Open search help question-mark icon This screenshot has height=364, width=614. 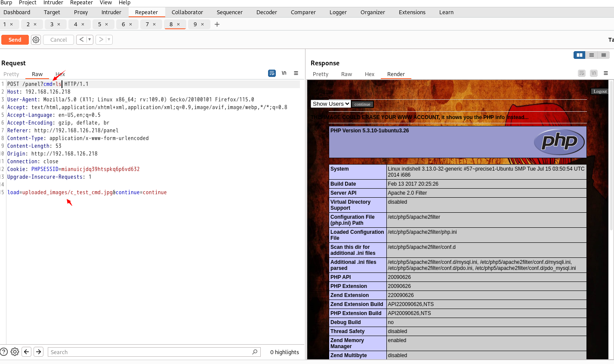(4, 352)
